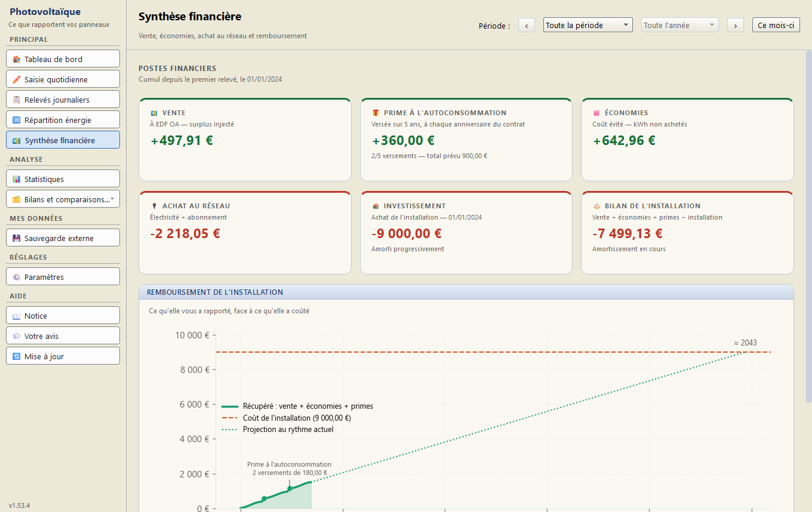
Task: Click the speech bubble icon of Votre avis
Action: pyautogui.click(x=17, y=336)
